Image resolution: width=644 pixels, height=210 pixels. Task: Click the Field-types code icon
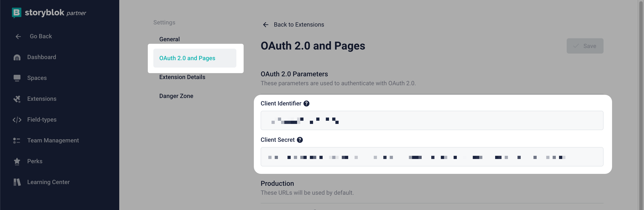click(x=17, y=120)
